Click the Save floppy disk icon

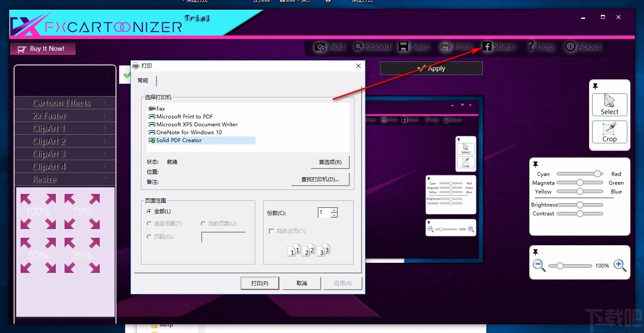[x=403, y=46]
